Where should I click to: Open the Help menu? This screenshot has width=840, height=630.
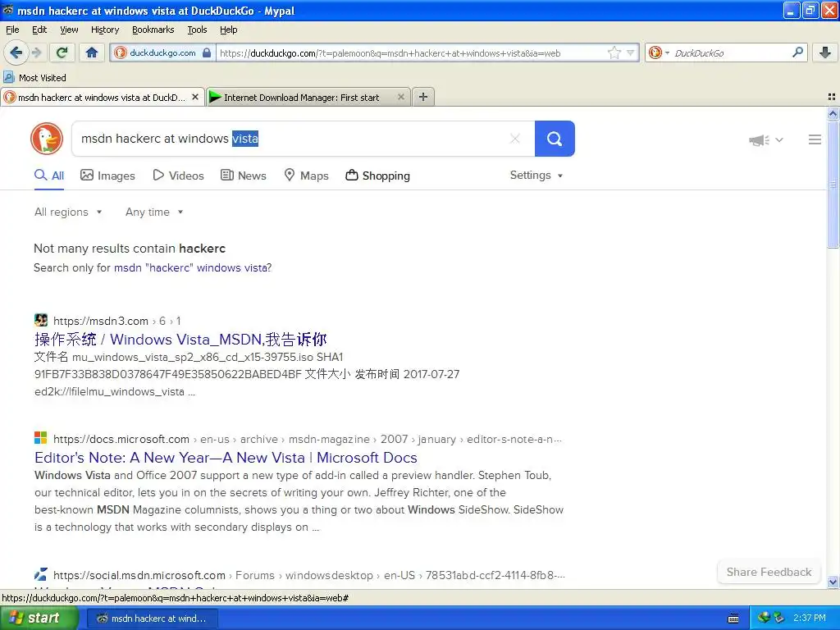[x=229, y=30]
